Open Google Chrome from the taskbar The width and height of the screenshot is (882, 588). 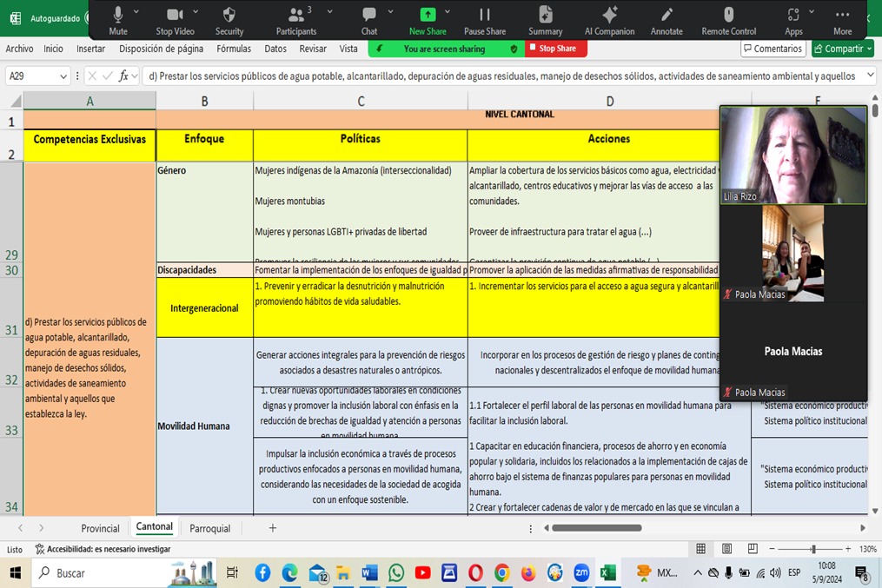coord(501,573)
